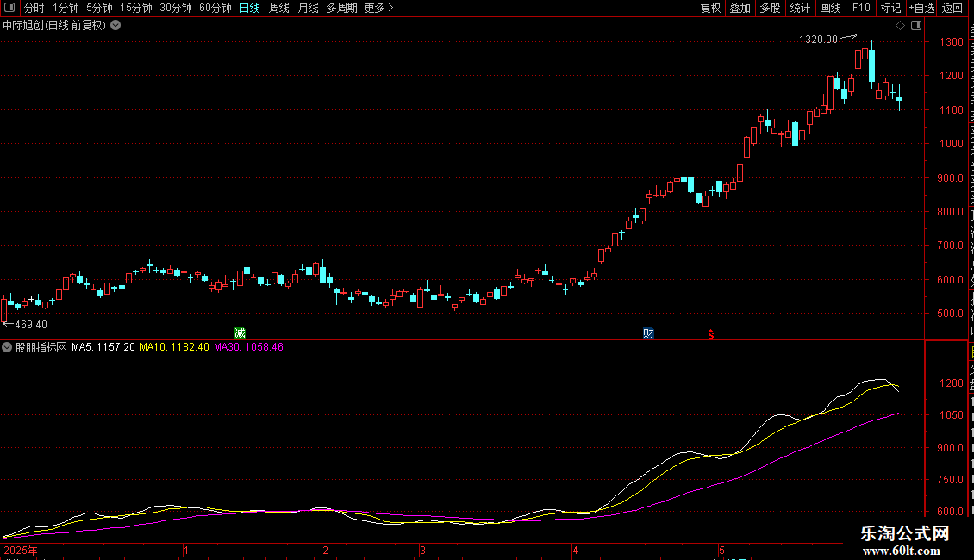The height and width of the screenshot is (560, 974).
Task: Click the 1050 indicator axis label
Action: tap(951, 415)
